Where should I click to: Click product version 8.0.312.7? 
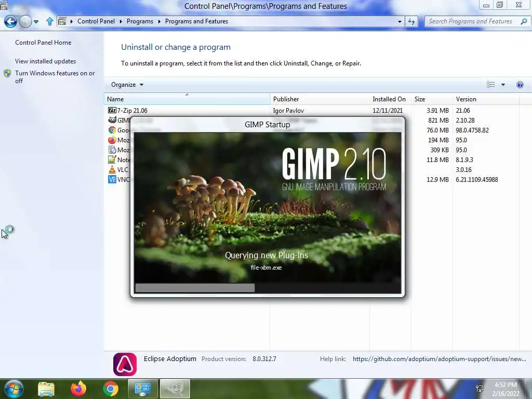tap(264, 358)
